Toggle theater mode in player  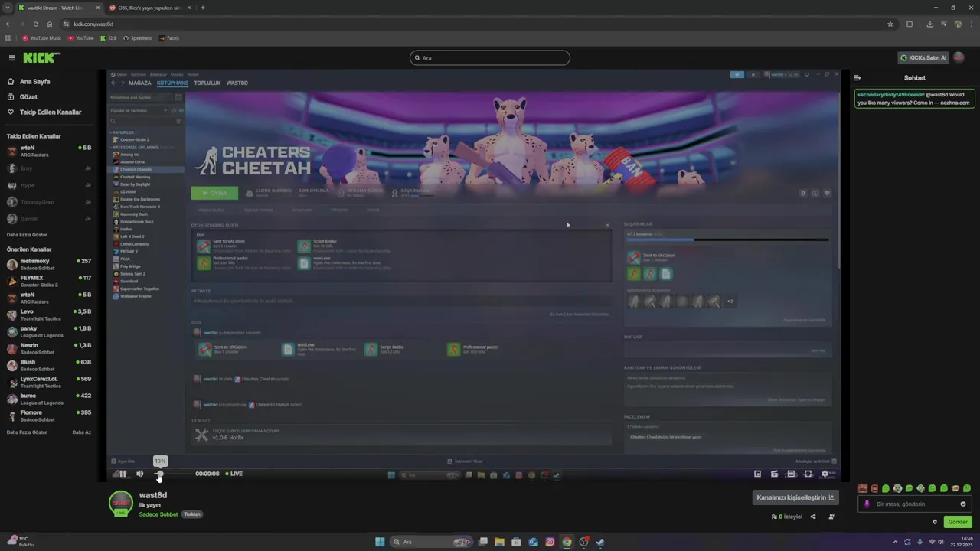[x=791, y=474]
